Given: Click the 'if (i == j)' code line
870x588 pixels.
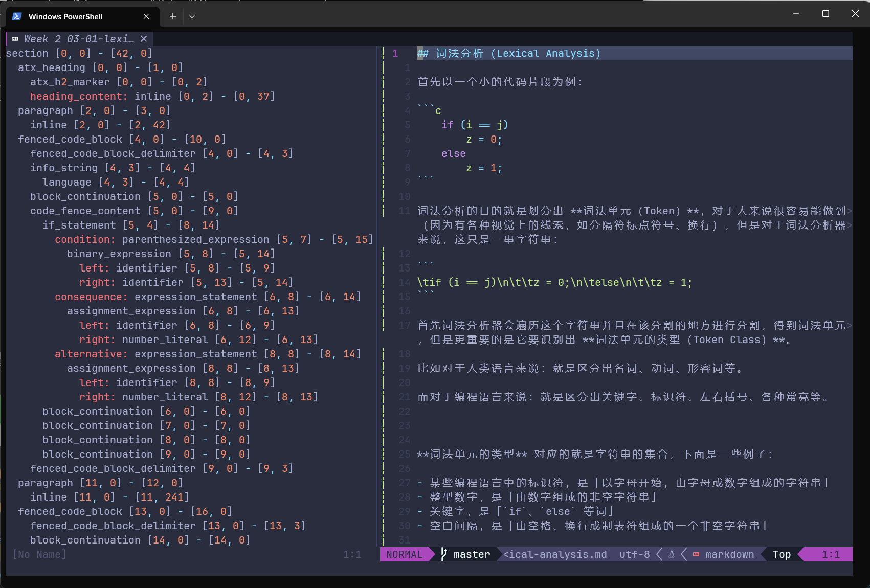Looking at the screenshot, I should 475,125.
